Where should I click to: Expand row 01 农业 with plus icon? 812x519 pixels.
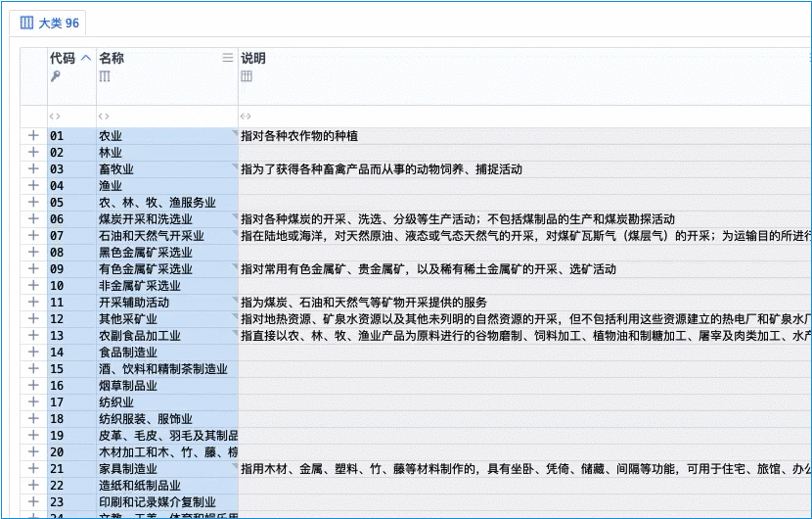33,136
